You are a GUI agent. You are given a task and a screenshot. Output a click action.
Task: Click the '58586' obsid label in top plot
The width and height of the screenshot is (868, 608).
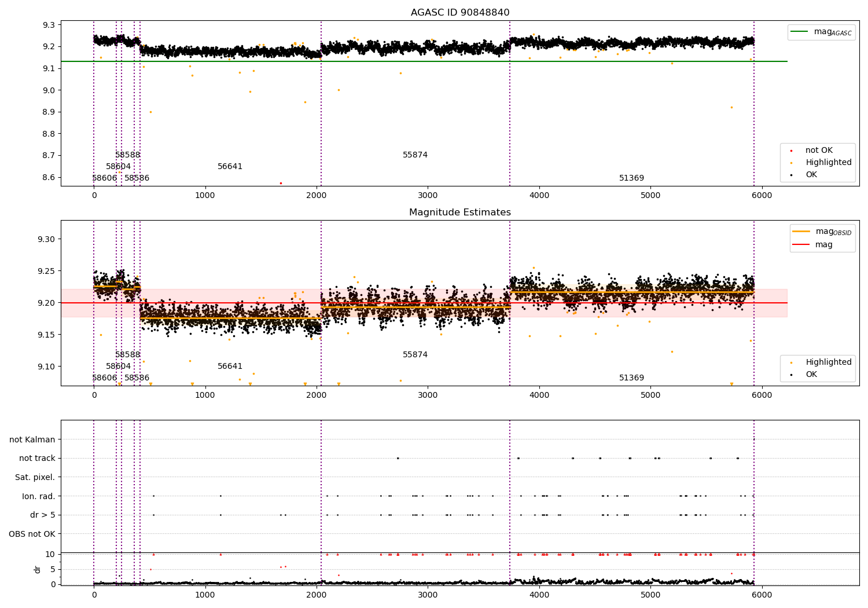[137, 178]
